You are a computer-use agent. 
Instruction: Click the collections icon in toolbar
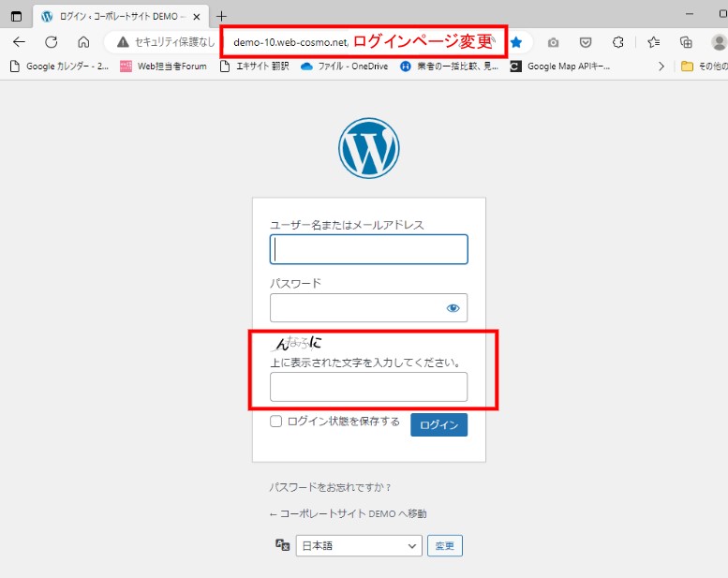pyautogui.click(x=686, y=42)
